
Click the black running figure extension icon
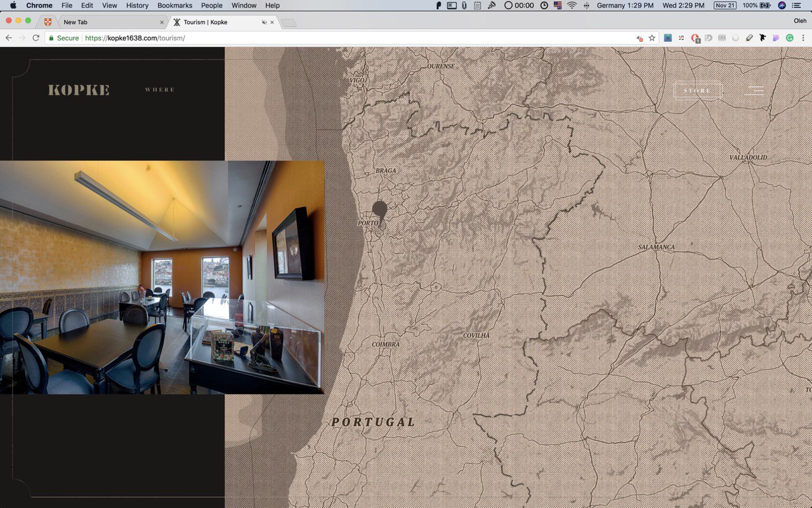pos(763,38)
